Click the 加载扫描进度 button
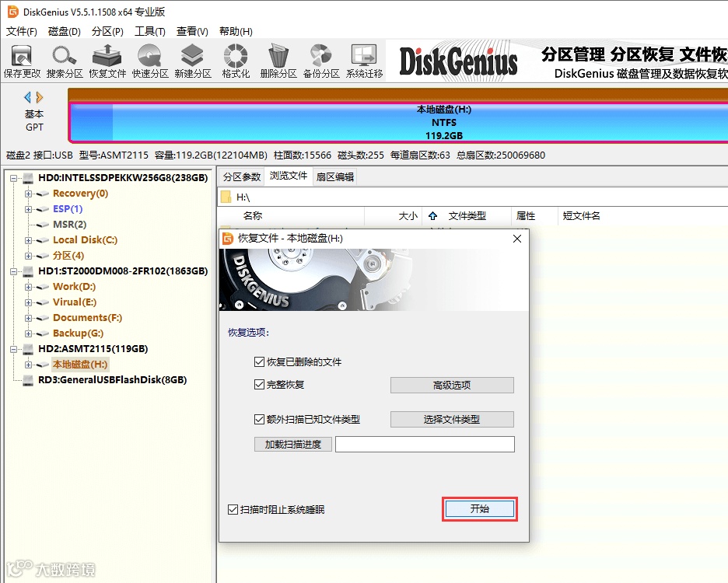This screenshot has height=583, width=728. click(293, 444)
